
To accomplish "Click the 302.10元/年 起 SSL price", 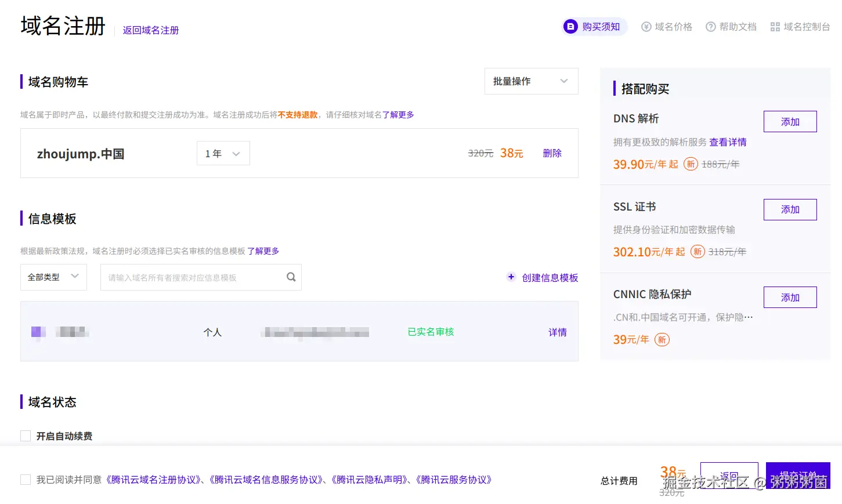I will click(649, 252).
